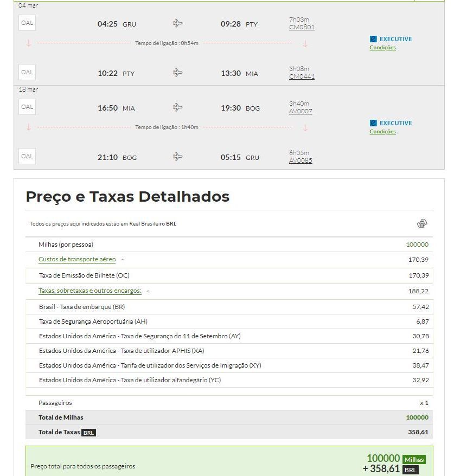The image size is (454, 476).
Task: Click the BRL badge next to Total de Taxas
Action: click(88, 433)
